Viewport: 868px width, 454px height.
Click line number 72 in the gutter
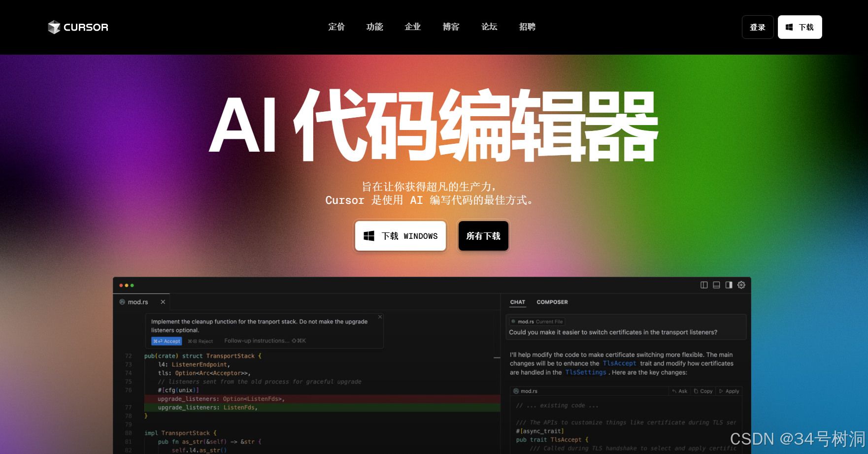[128, 356]
